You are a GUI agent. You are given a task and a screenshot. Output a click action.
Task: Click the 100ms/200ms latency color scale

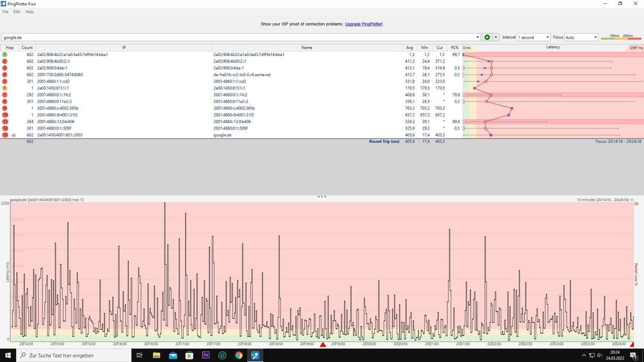coord(621,37)
